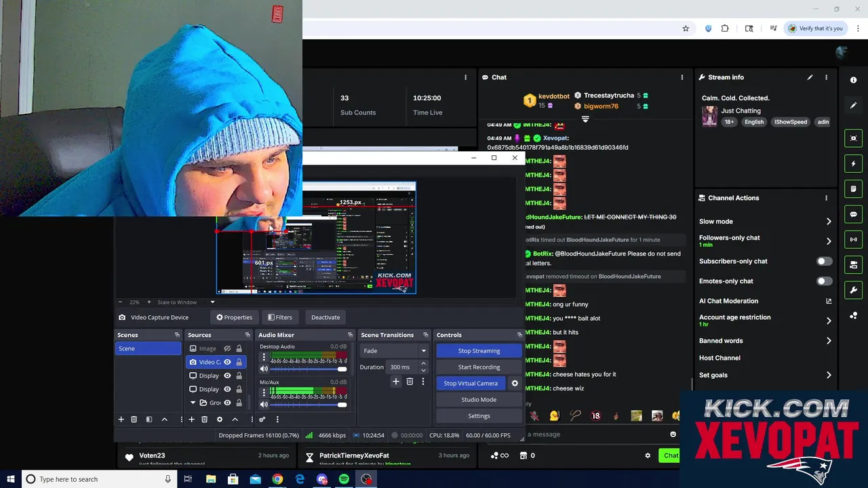Image resolution: width=868 pixels, height=488 pixels.
Task: Open transition properties three-dot menu
Action: [422, 382]
